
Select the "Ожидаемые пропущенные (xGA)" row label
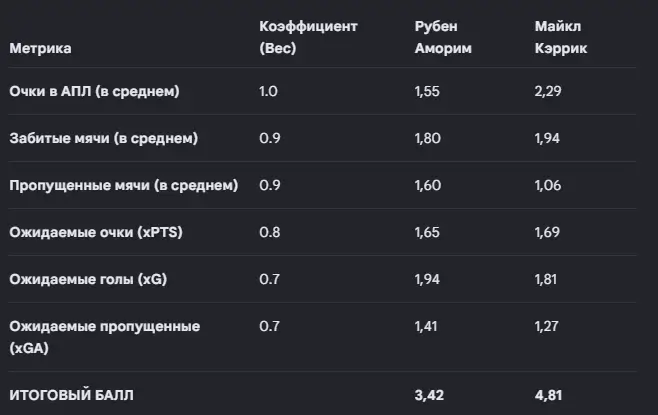tap(104, 337)
